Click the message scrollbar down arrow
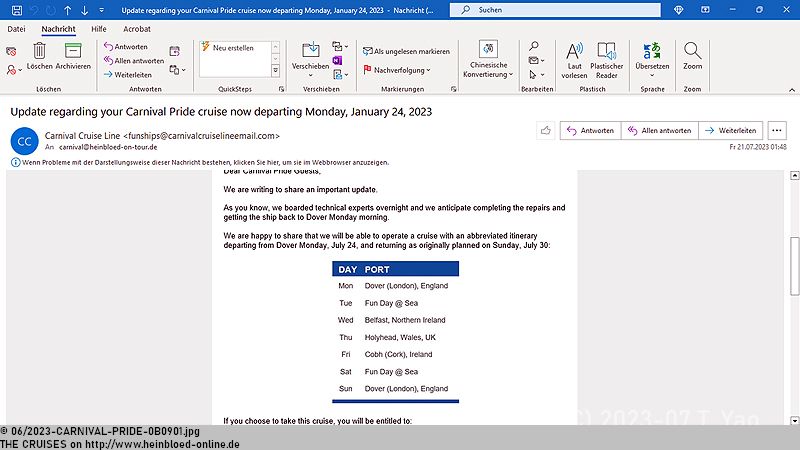 794,420
